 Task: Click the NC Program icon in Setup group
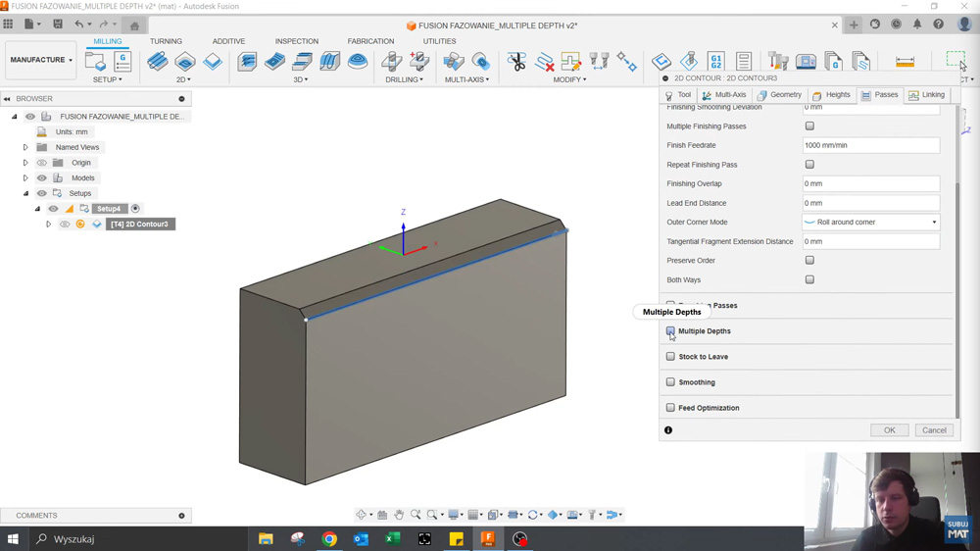(122, 62)
